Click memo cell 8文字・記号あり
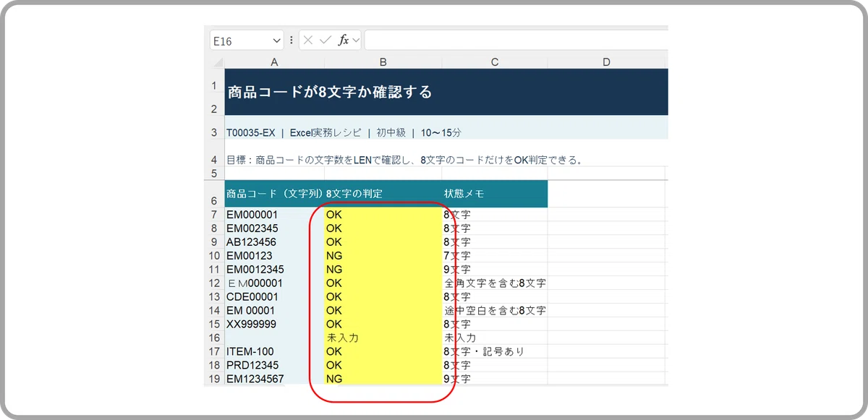 point(495,351)
